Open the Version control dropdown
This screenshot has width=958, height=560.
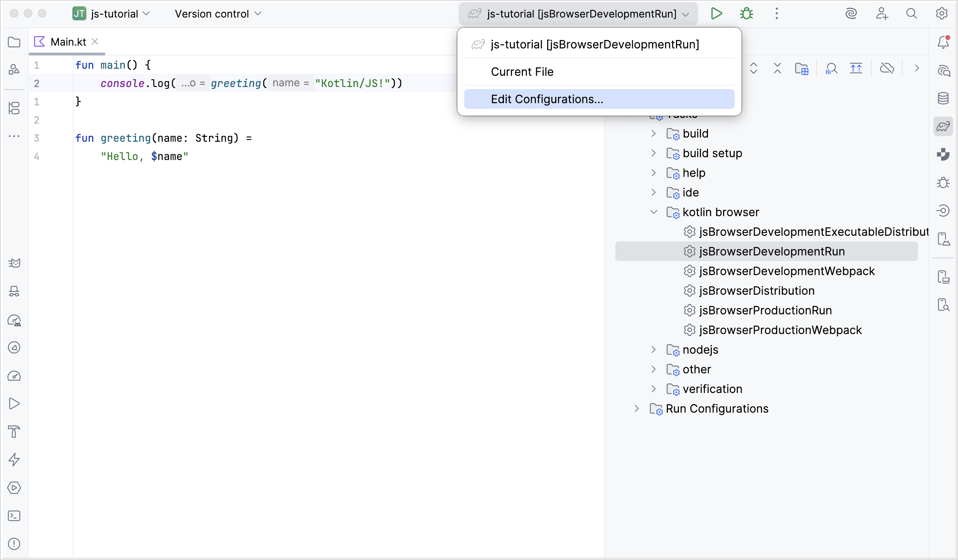click(x=217, y=14)
